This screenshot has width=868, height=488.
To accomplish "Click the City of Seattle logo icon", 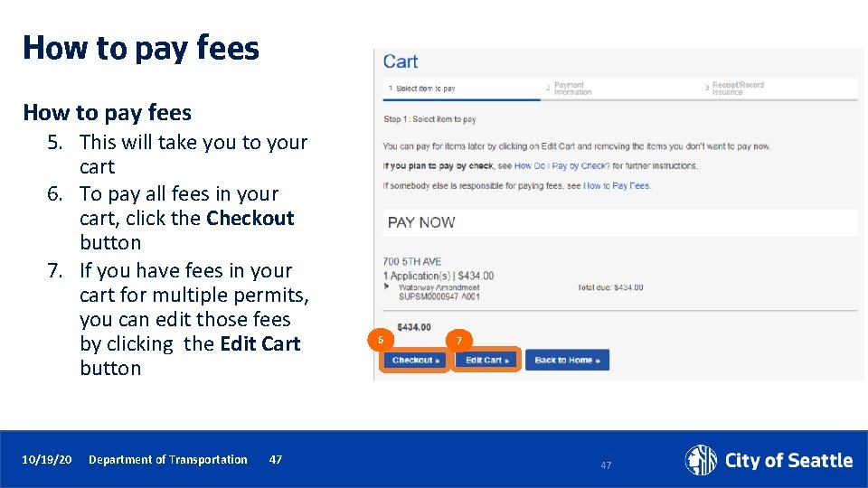I will [x=701, y=460].
